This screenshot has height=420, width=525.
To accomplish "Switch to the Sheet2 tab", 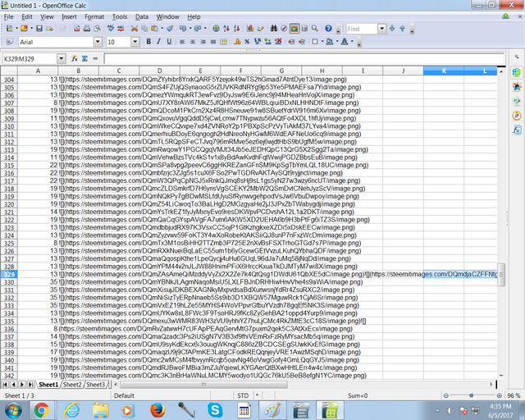I will tap(72, 385).
